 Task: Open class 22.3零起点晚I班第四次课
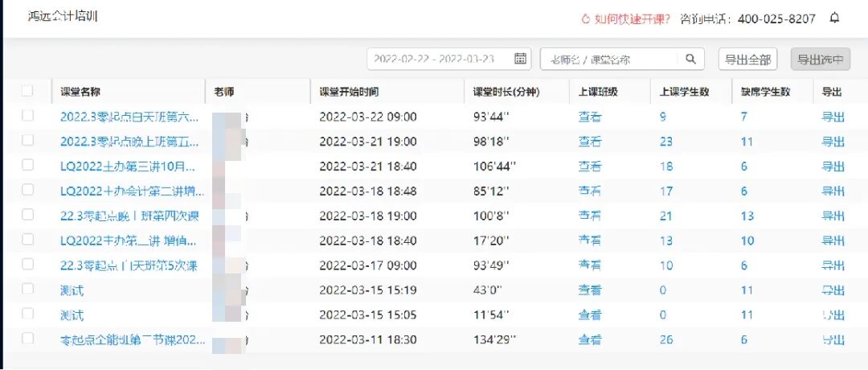(129, 216)
